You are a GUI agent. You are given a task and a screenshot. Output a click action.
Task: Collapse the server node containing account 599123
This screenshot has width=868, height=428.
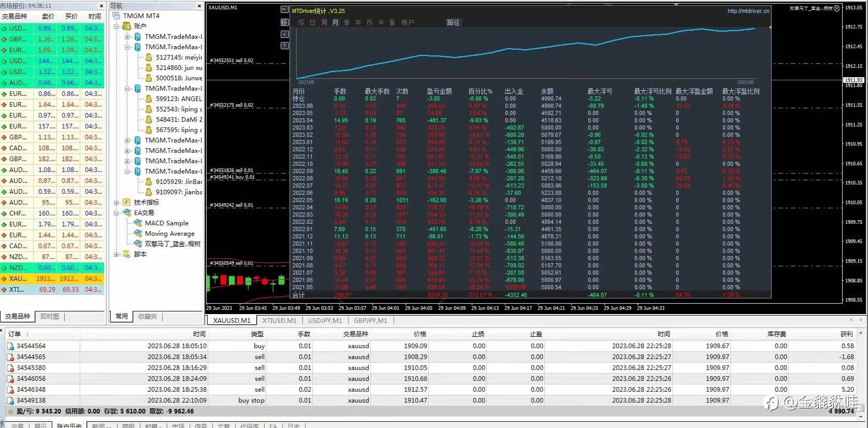point(127,88)
